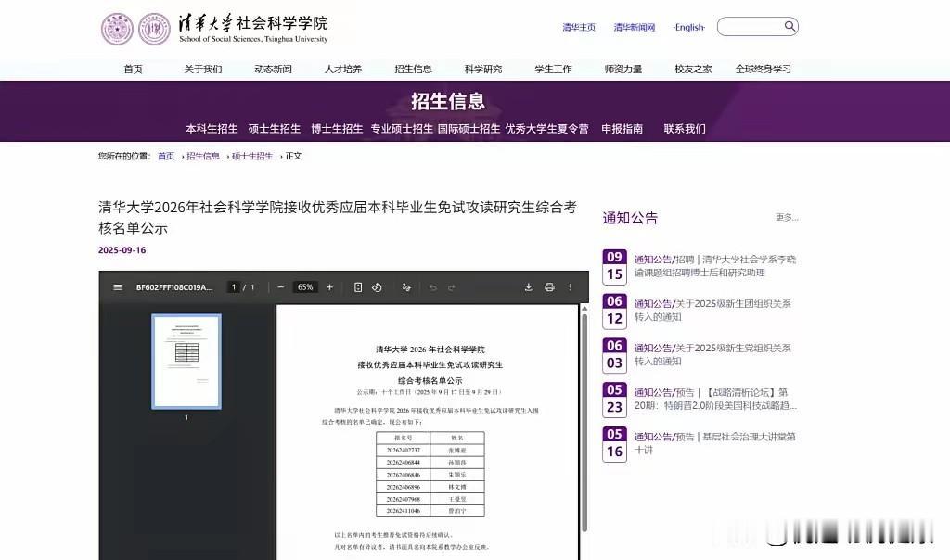Select 本科生招生 sub-navigation tab

pos(212,128)
